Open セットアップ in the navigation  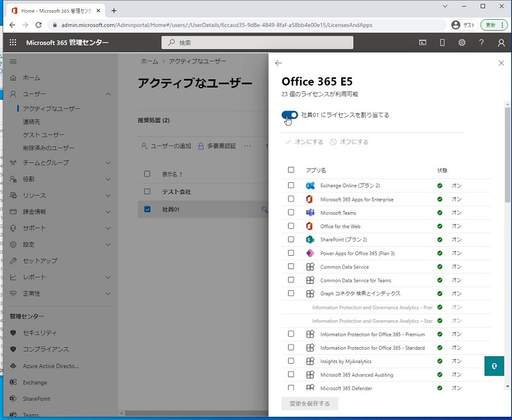coord(40,261)
